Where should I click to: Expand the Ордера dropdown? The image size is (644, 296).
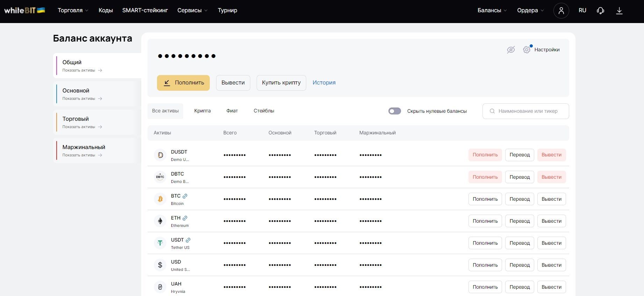[x=530, y=10]
